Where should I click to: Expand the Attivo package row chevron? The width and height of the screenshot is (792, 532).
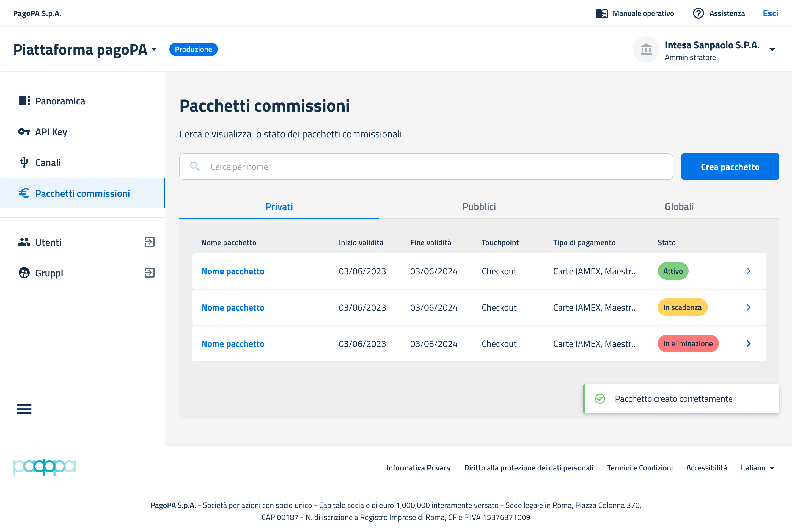coord(749,271)
